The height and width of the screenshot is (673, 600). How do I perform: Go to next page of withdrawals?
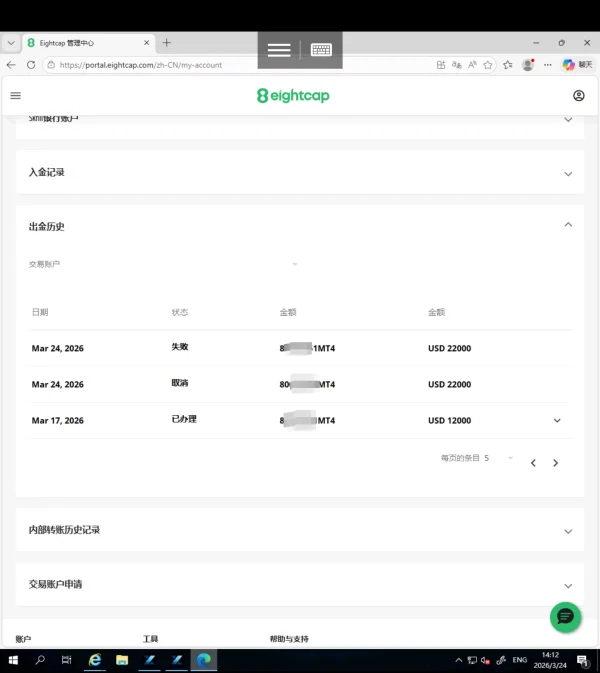[555, 463]
